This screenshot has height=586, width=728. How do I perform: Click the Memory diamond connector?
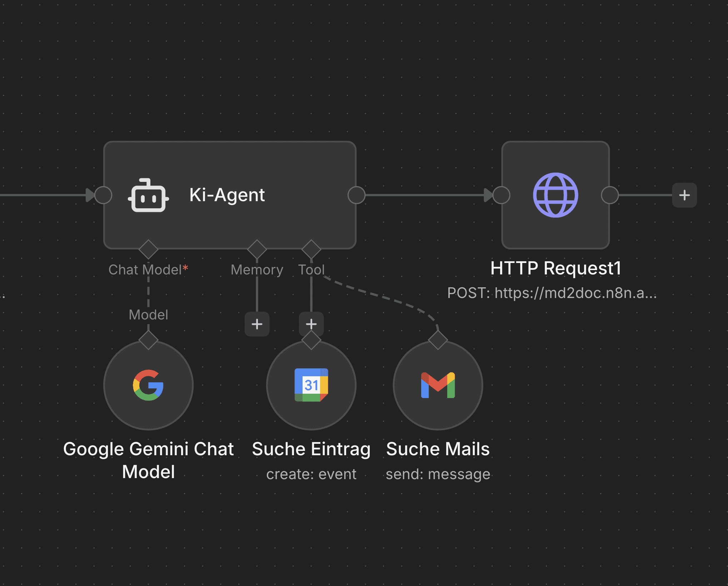coord(257,249)
